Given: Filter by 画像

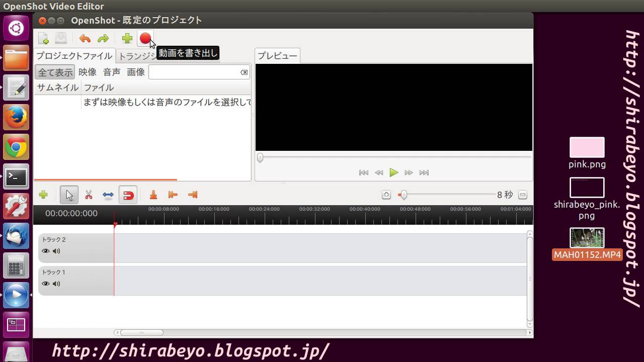Looking at the screenshot, I should tap(136, 72).
